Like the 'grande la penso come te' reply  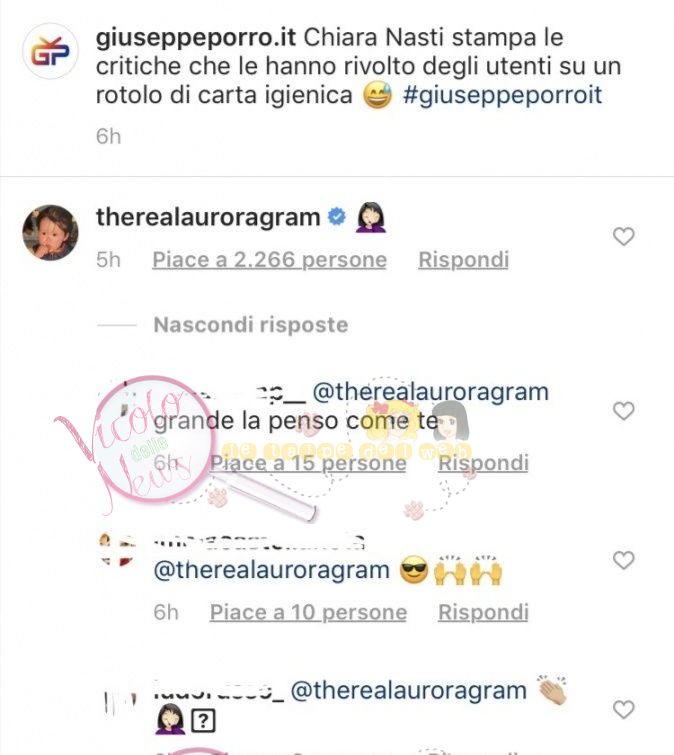tap(623, 411)
